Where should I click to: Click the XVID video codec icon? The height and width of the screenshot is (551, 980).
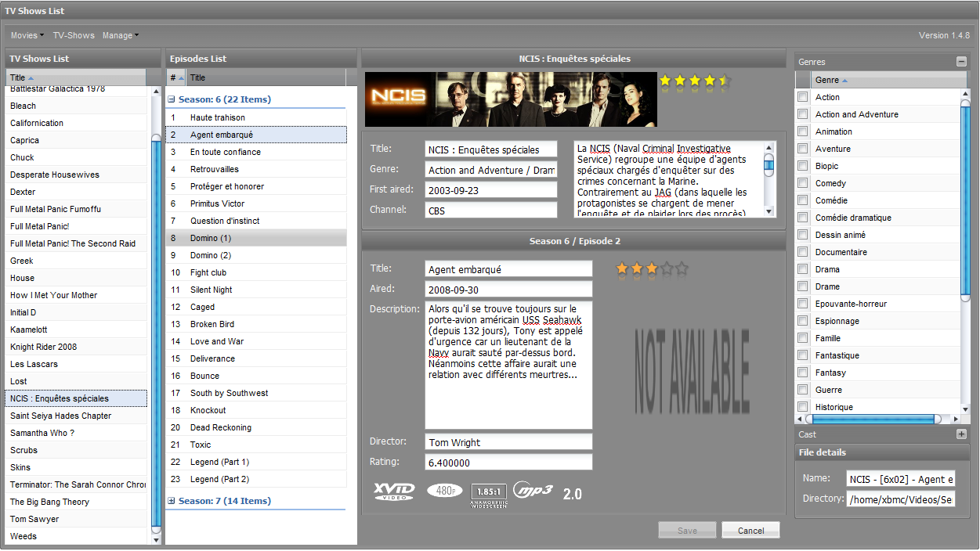[x=394, y=492]
